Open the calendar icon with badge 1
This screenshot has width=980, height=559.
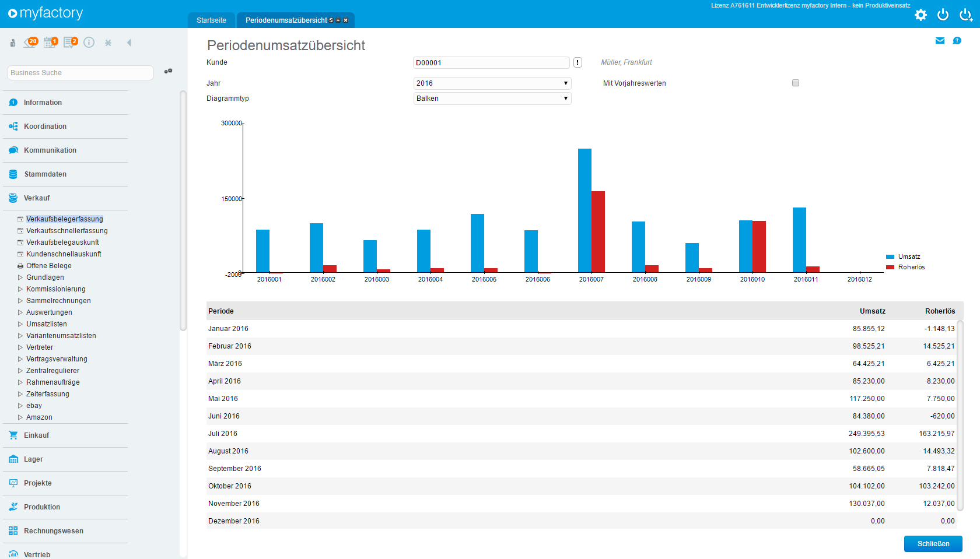pos(50,43)
